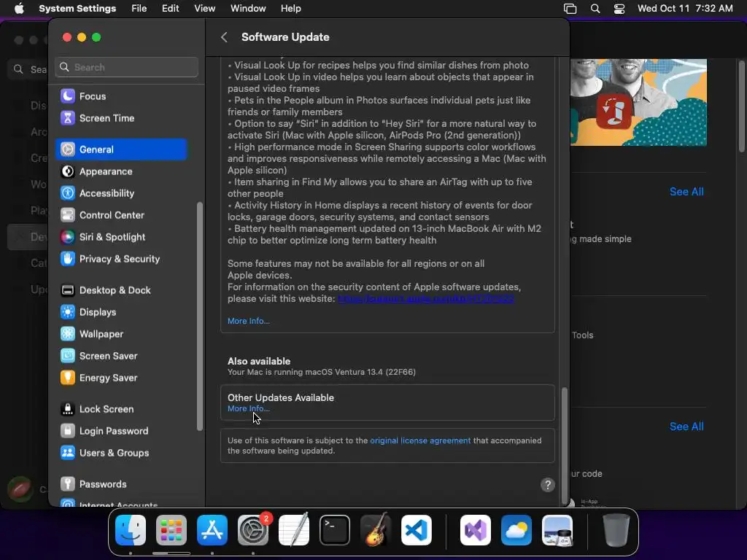Screen dimensions: 747x560
Task: Open Weather app from Dock
Action: (516, 530)
